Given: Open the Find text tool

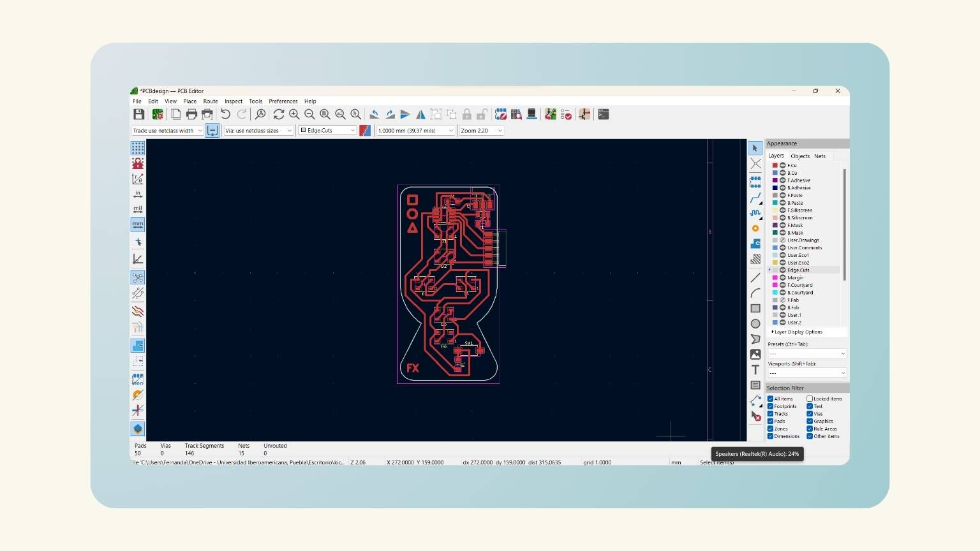Looking at the screenshot, I should [x=260, y=114].
